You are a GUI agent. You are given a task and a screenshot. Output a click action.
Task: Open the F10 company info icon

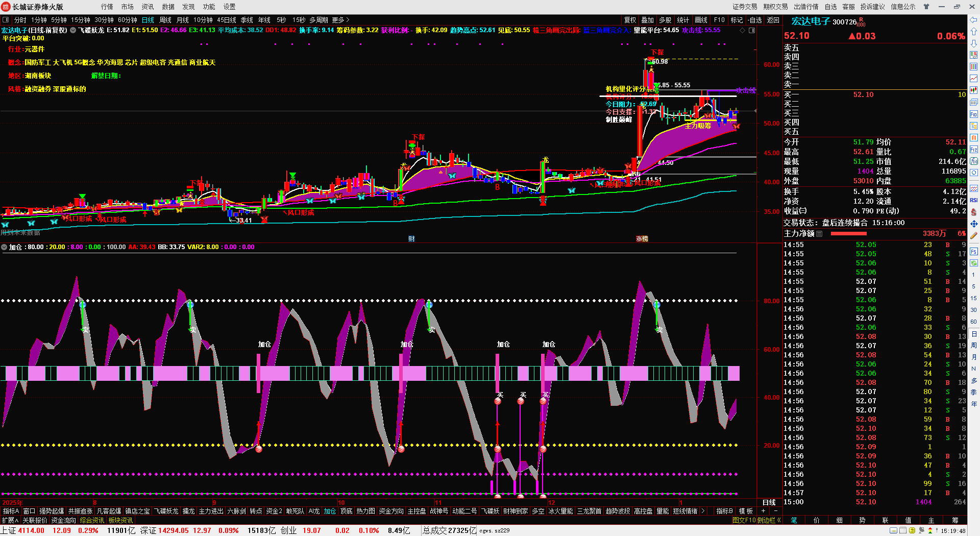coord(974,114)
